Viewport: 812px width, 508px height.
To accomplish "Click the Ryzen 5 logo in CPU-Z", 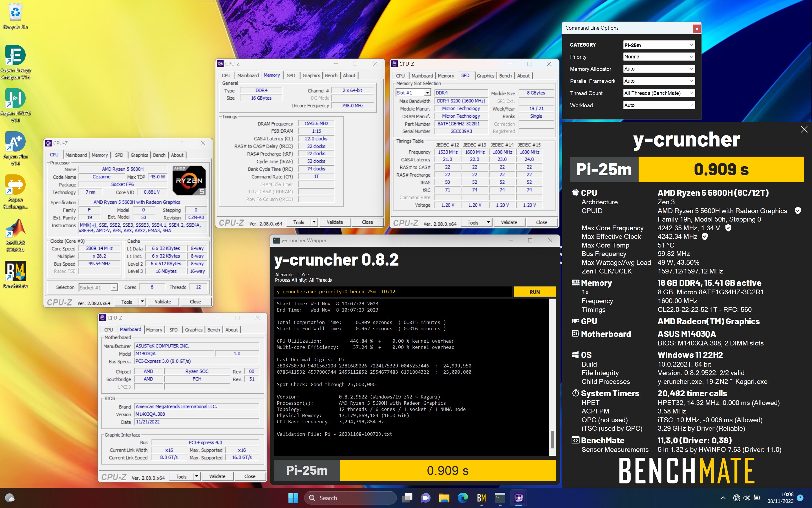I will point(189,180).
